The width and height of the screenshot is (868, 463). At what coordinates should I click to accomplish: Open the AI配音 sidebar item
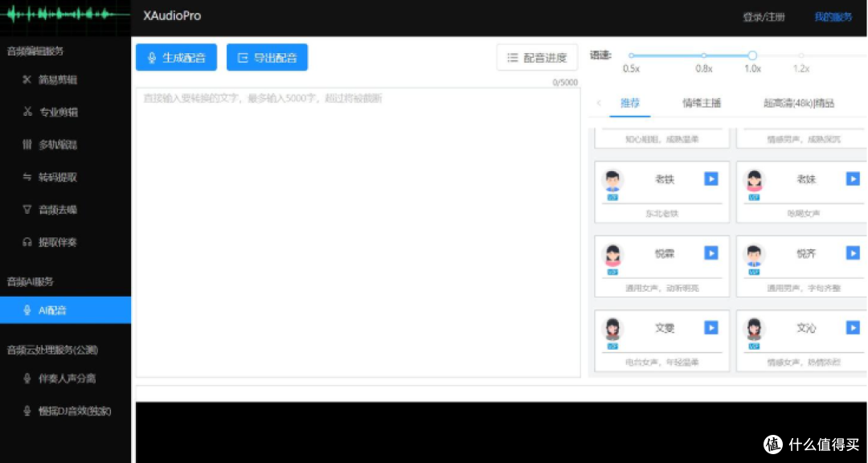tap(65, 310)
